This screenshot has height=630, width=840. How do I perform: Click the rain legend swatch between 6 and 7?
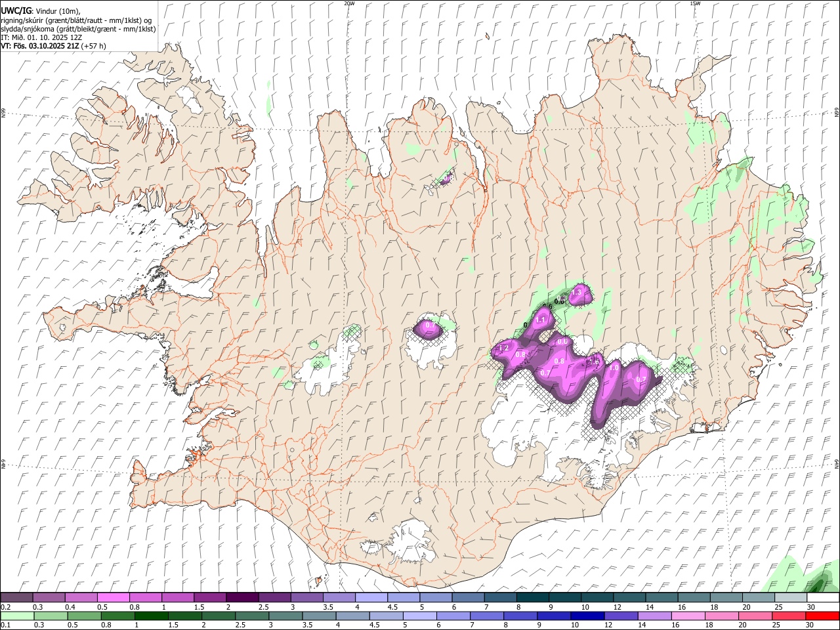click(x=453, y=616)
